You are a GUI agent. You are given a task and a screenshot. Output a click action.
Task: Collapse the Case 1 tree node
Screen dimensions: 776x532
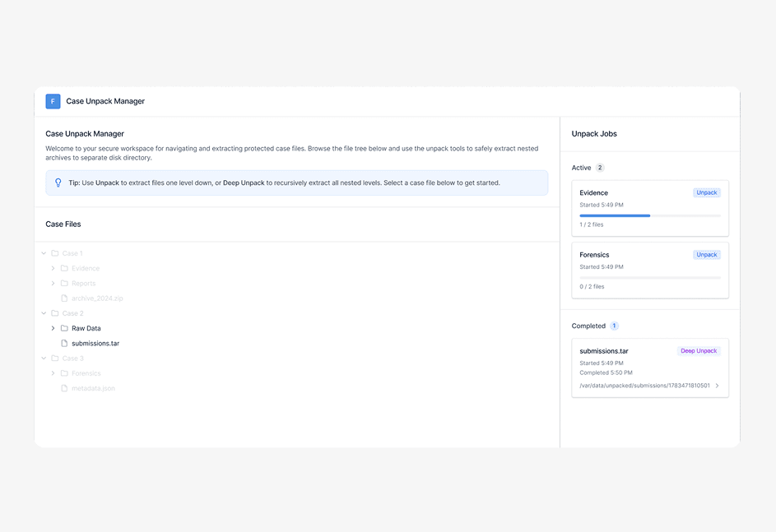[x=44, y=253]
